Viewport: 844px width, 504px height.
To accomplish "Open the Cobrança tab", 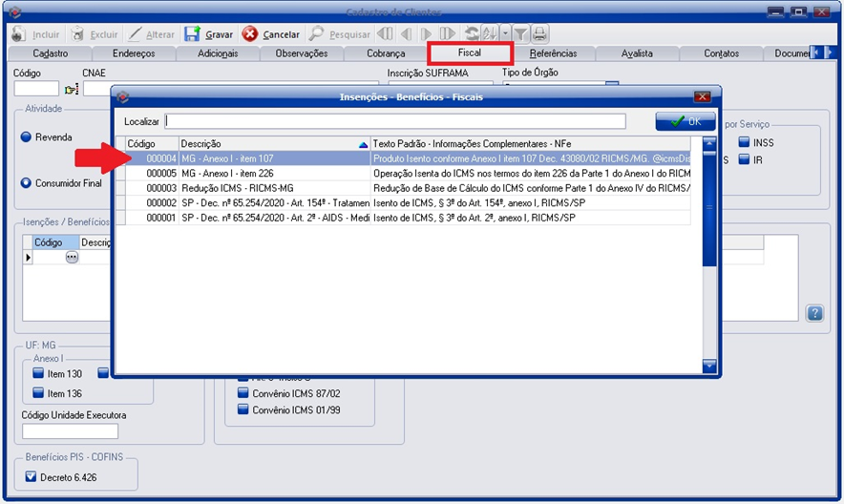I will tap(386, 53).
